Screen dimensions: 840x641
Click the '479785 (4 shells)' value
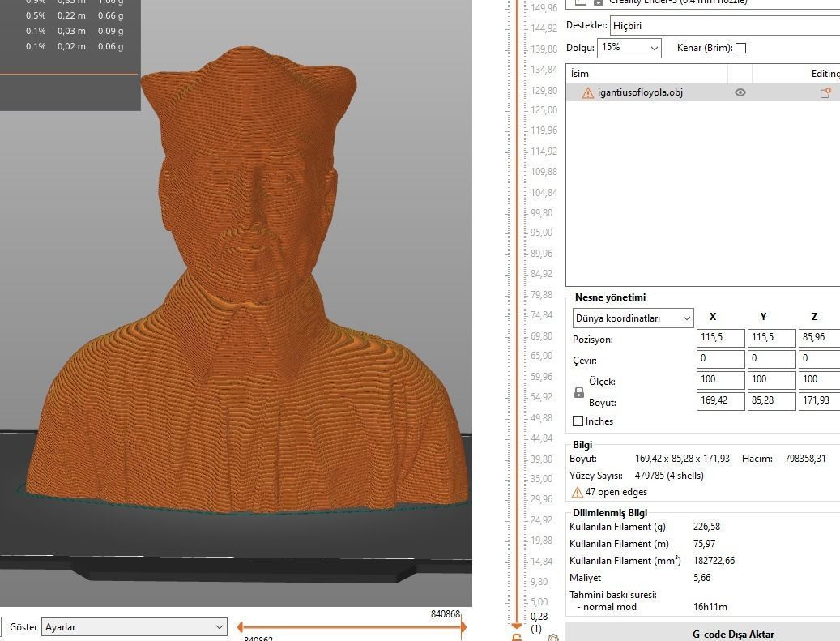pyautogui.click(x=669, y=476)
